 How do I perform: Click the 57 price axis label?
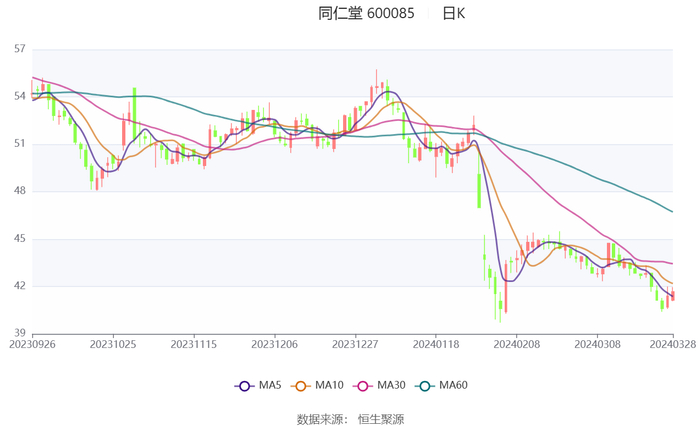point(19,49)
